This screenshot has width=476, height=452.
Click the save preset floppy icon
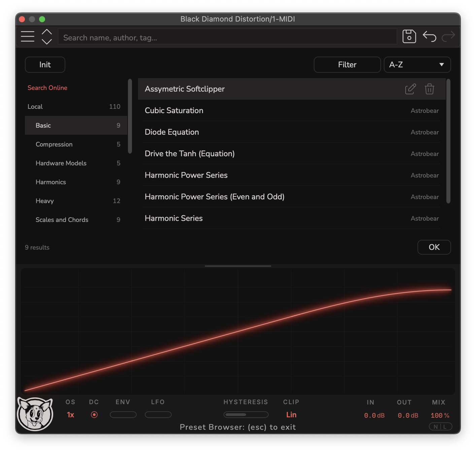(x=409, y=36)
